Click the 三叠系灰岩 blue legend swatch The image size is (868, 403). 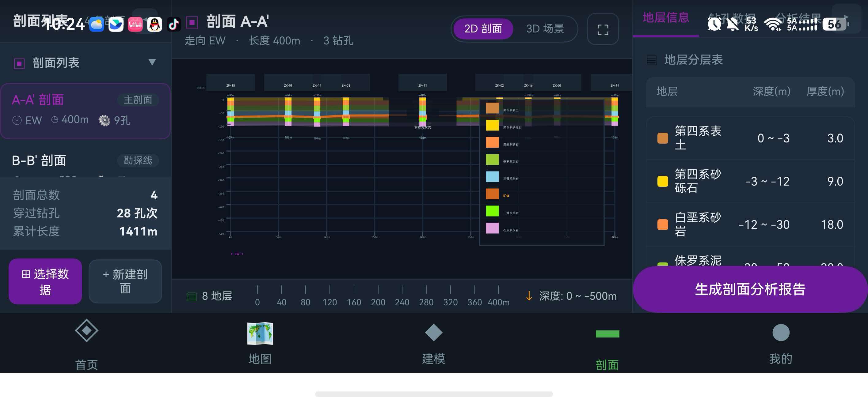pyautogui.click(x=492, y=177)
